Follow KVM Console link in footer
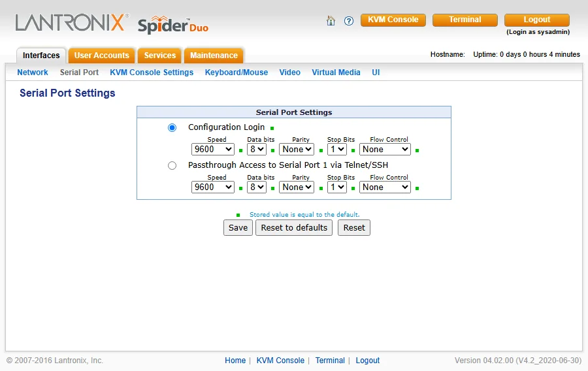 (280, 361)
